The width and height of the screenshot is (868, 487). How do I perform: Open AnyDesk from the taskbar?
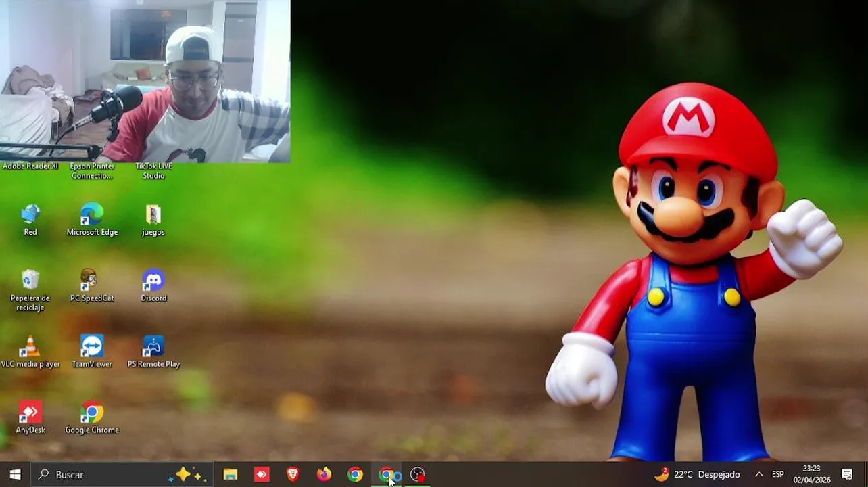point(262,474)
